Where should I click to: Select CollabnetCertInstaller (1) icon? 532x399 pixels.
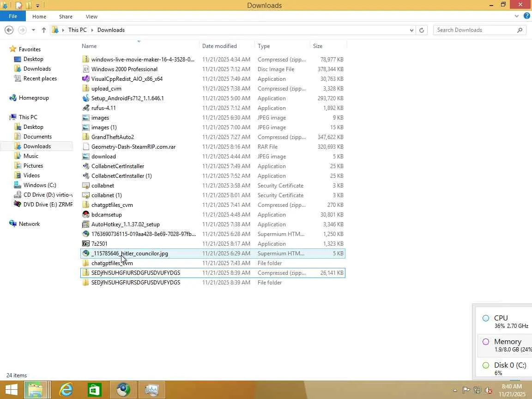pos(86,176)
